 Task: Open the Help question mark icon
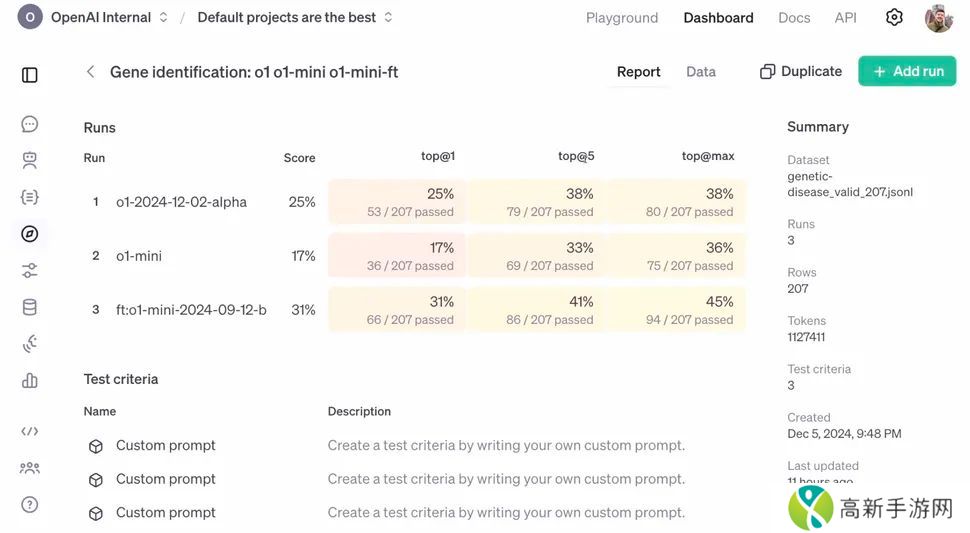pos(30,504)
